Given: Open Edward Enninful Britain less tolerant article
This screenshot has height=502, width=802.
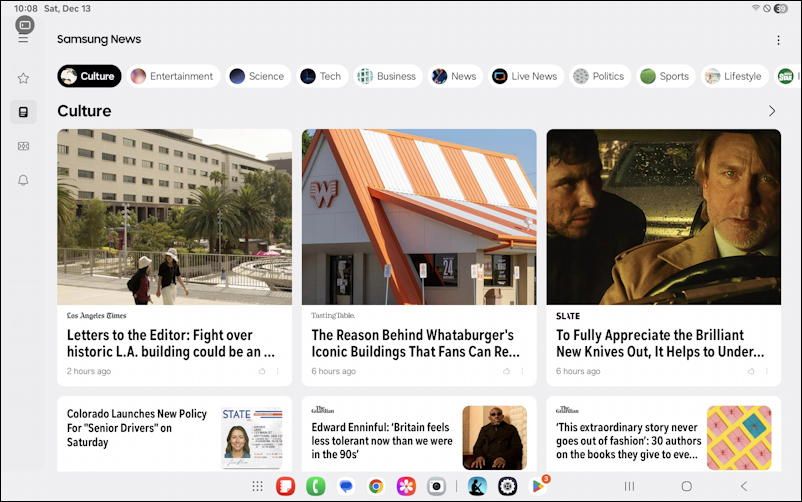Looking at the screenshot, I should 382,441.
